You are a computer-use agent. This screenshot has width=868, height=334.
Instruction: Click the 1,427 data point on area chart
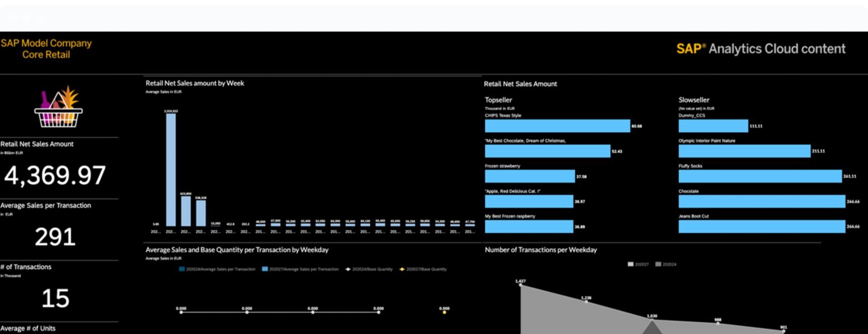(x=521, y=285)
